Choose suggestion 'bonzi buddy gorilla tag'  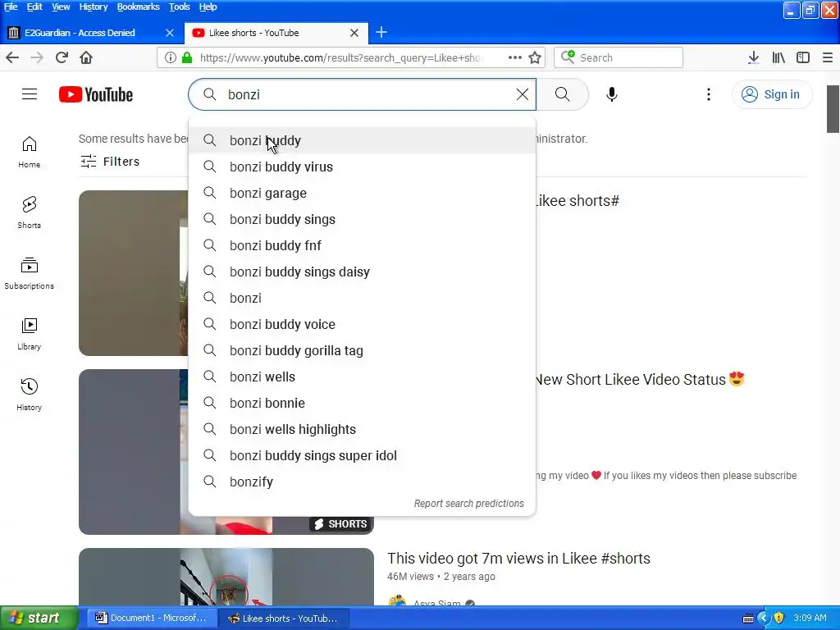pos(362,350)
